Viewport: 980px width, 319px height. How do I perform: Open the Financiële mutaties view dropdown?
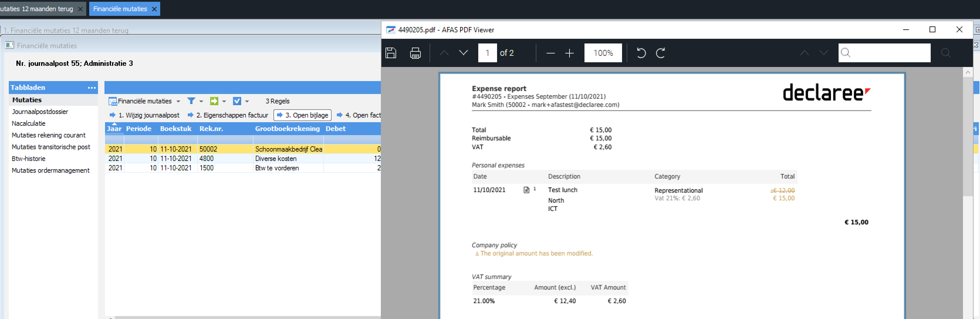pyautogui.click(x=178, y=101)
